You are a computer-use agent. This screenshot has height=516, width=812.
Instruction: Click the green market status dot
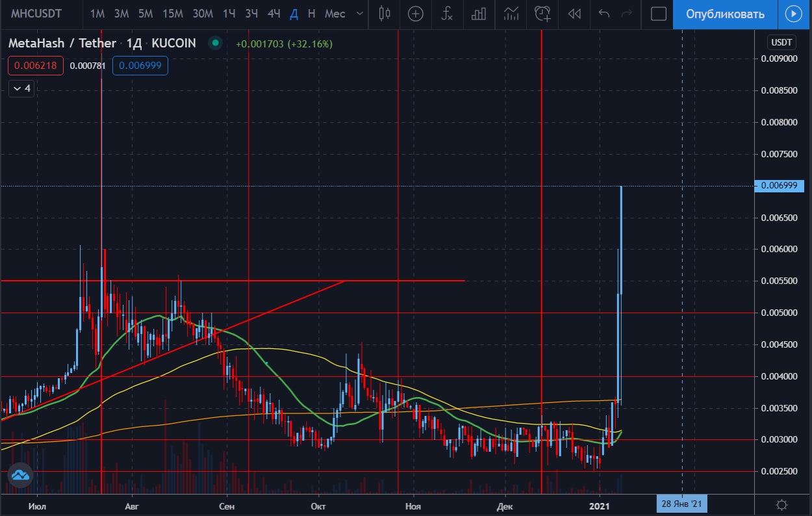pos(215,44)
